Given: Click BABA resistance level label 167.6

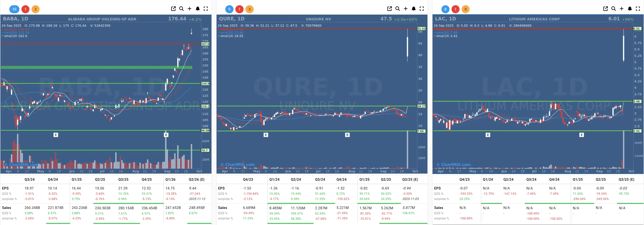Looking at the screenshot, I should point(205,44).
